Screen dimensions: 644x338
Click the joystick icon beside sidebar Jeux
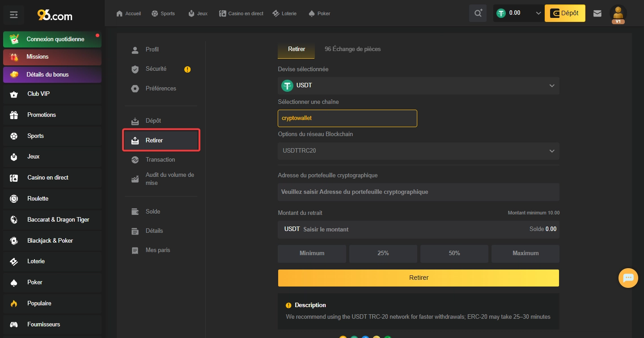point(14,157)
